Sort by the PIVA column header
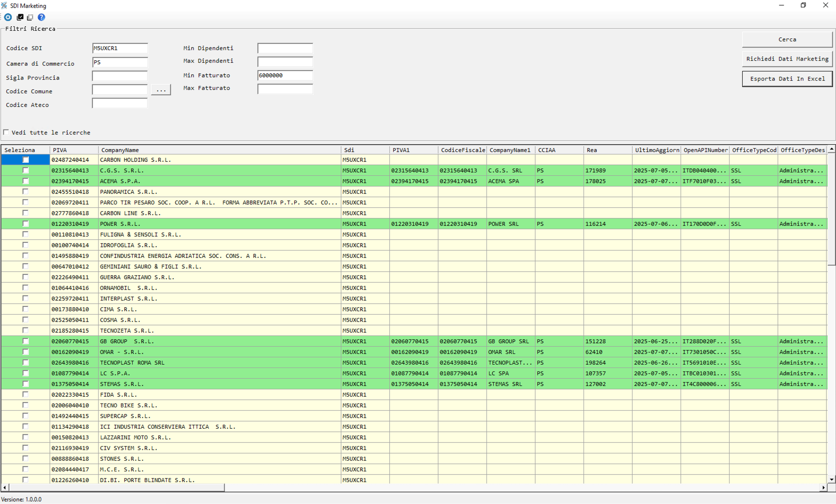 tap(74, 150)
